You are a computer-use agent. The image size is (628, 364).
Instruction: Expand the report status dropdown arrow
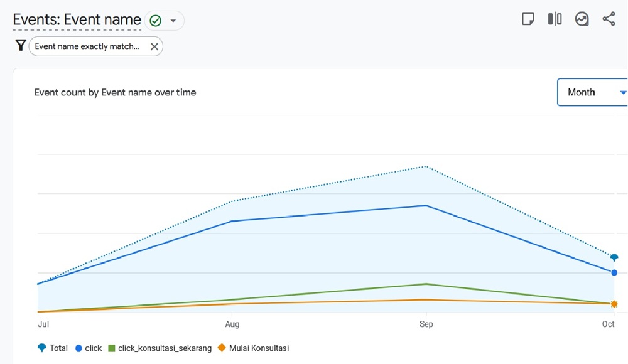pos(173,21)
